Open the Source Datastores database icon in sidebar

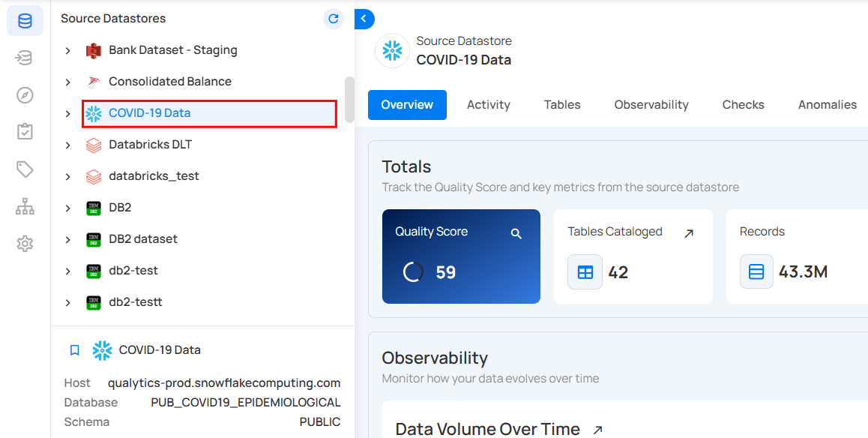tap(25, 21)
